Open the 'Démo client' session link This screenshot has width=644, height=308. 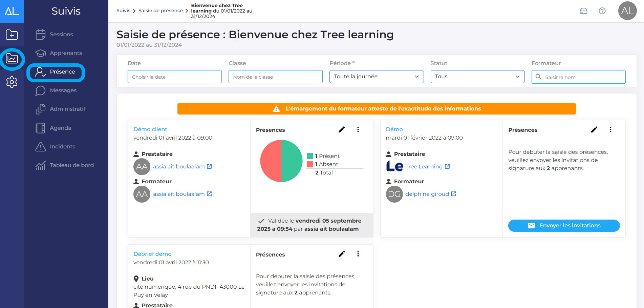(x=150, y=129)
